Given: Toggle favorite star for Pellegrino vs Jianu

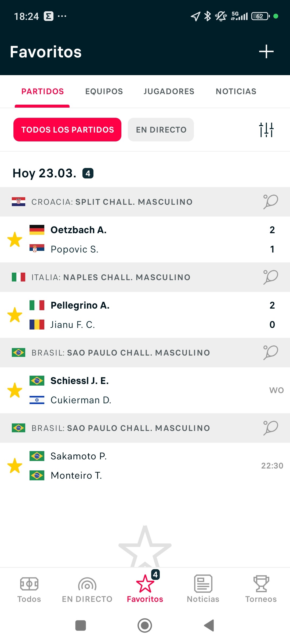Looking at the screenshot, I should coord(15,315).
